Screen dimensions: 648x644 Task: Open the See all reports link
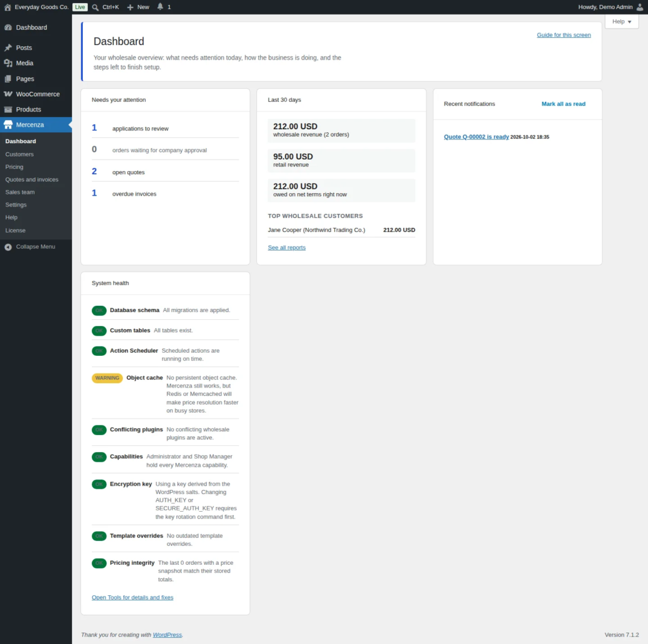click(x=287, y=248)
